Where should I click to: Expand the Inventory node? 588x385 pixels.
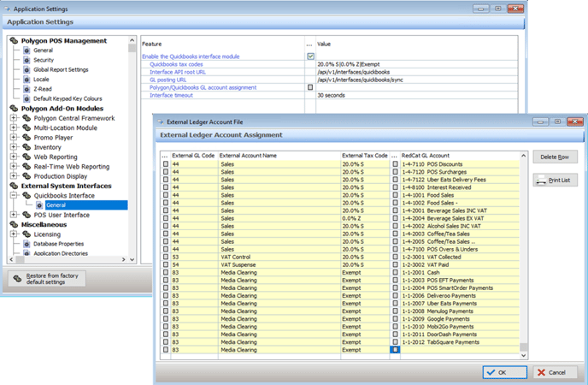pos(14,147)
